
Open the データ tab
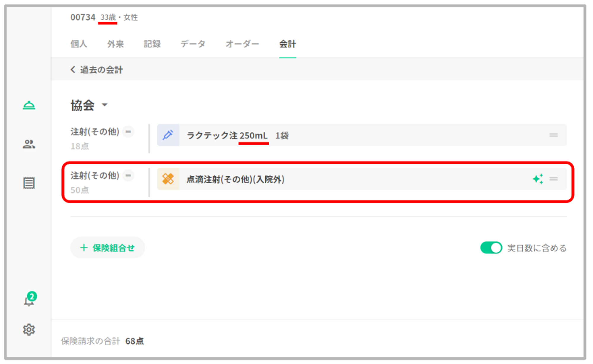(193, 44)
